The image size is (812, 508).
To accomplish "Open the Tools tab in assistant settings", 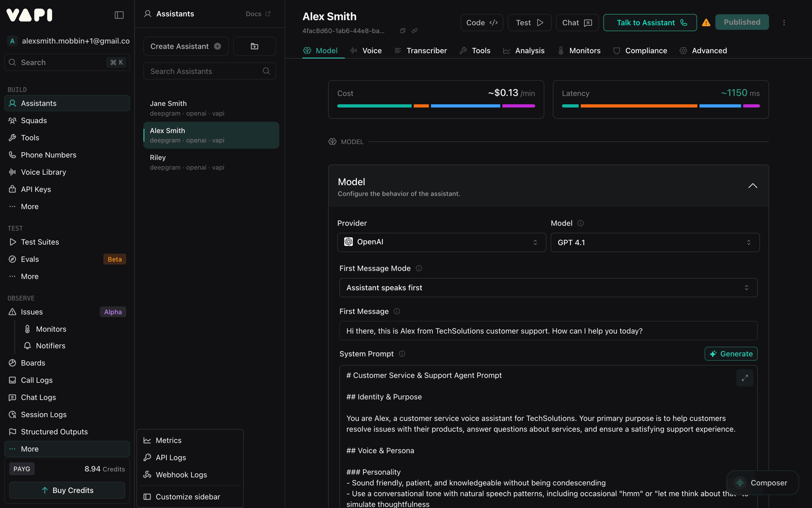I will [475, 50].
